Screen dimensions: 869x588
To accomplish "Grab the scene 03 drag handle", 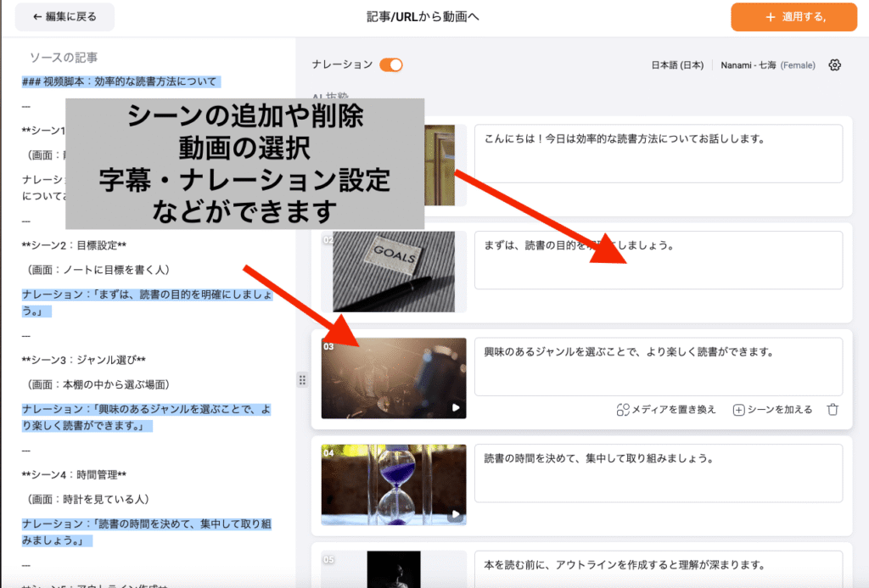I will coord(302,379).
